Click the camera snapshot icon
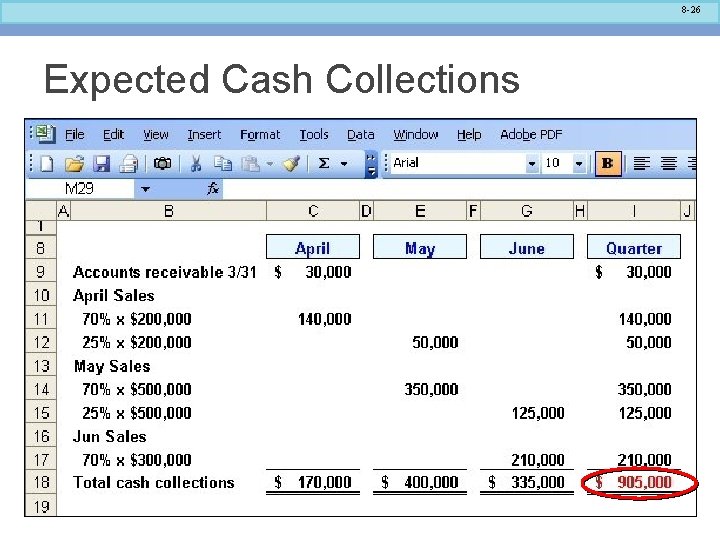This screenshot has height=540, width=720. point(162,163)
